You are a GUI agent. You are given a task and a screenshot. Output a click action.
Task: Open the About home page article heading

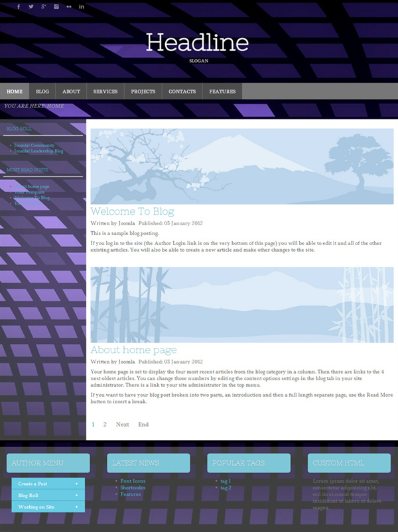(133, 350)
